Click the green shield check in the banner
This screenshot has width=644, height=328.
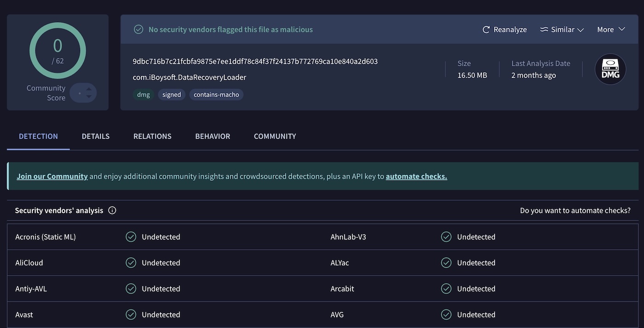tap(138, 29)
